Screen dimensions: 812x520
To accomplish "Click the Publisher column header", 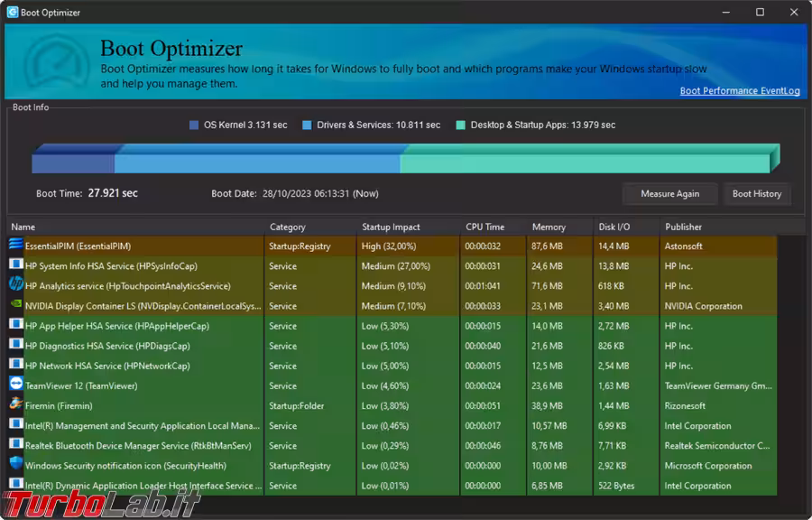I will [x=683, y=227].
